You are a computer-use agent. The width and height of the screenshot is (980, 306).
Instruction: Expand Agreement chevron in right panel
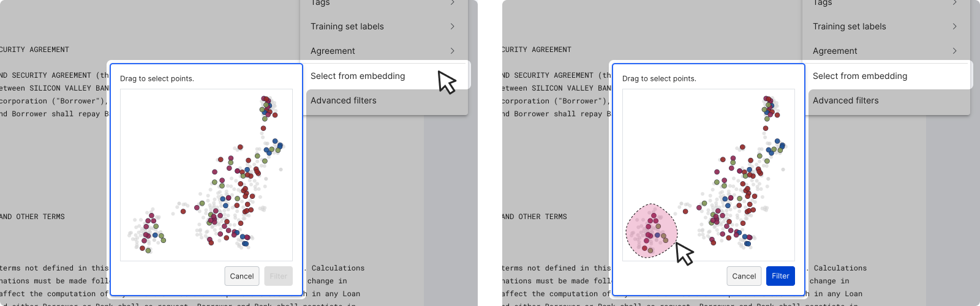click(955, 51)
